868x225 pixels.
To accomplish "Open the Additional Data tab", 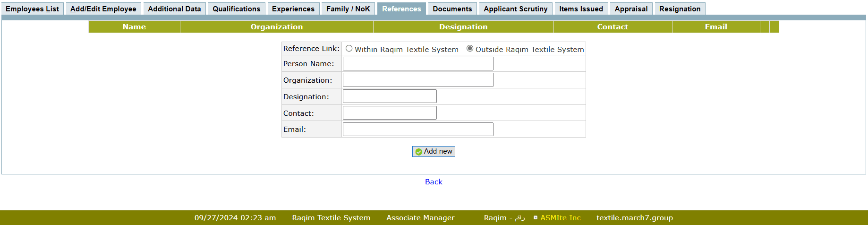I will (x=174, y=9).
